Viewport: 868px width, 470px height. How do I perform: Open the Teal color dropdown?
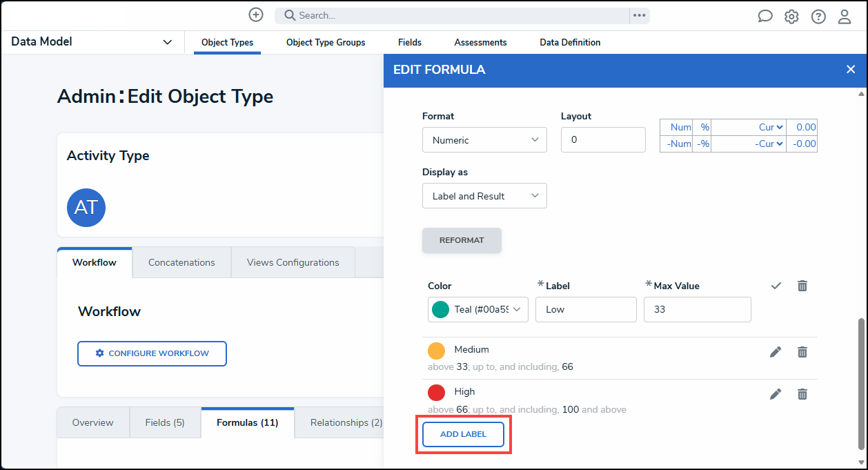point(478,309)
